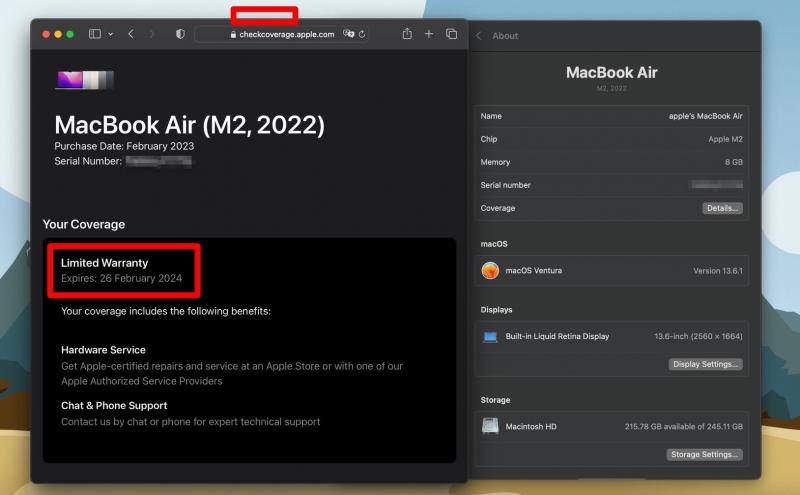
Task: Open Display Settings button
Action: click(x=706, y=364)
